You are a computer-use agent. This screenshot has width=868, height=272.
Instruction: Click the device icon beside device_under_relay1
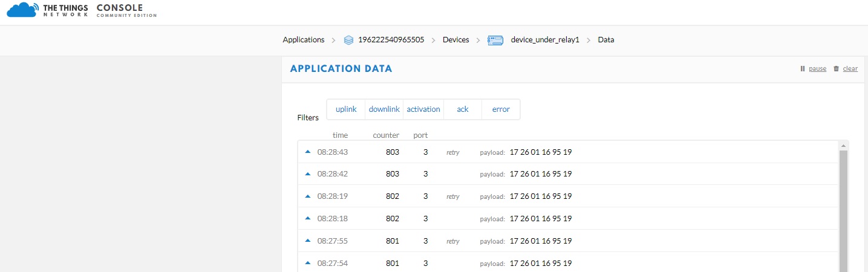[495, 40]
